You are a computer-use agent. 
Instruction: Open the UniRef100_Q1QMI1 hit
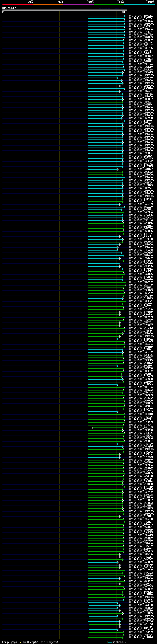click(141, 517)
